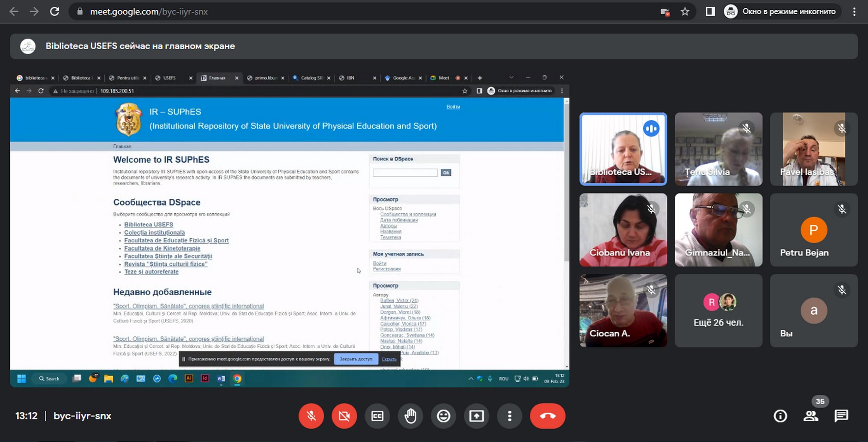Screen dimensions: 868x442
Task: Show participants list icon
Action: tap(811, 416)
